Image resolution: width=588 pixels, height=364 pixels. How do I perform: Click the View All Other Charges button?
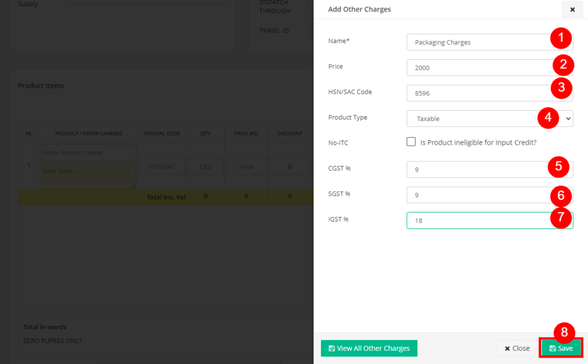pyautogui.click(x=369, y=348)
